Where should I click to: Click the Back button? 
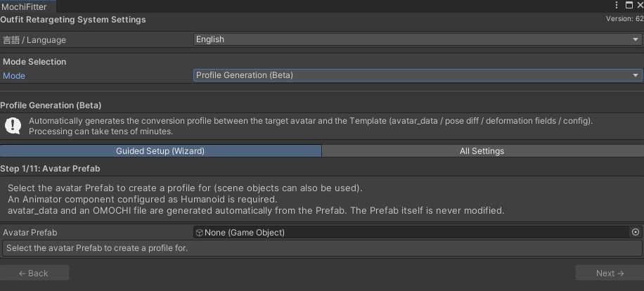34,273
